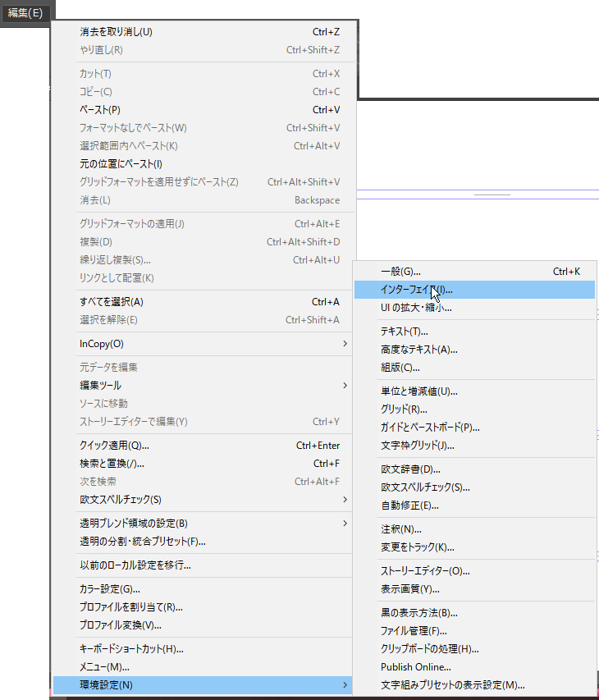Screen dimensions: 599x700
Task: Open the 編集(E) menu bar item
Action: [x=25, y=12]
